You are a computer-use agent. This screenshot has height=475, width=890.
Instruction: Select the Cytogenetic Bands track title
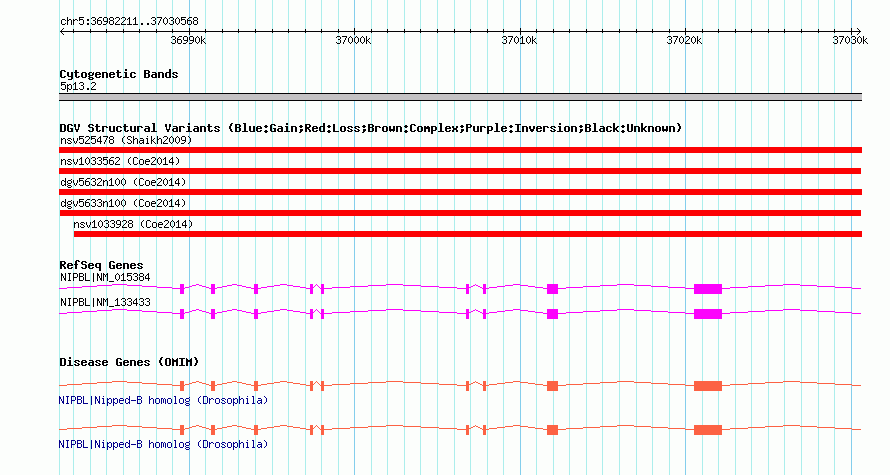(x=119, y=74)
